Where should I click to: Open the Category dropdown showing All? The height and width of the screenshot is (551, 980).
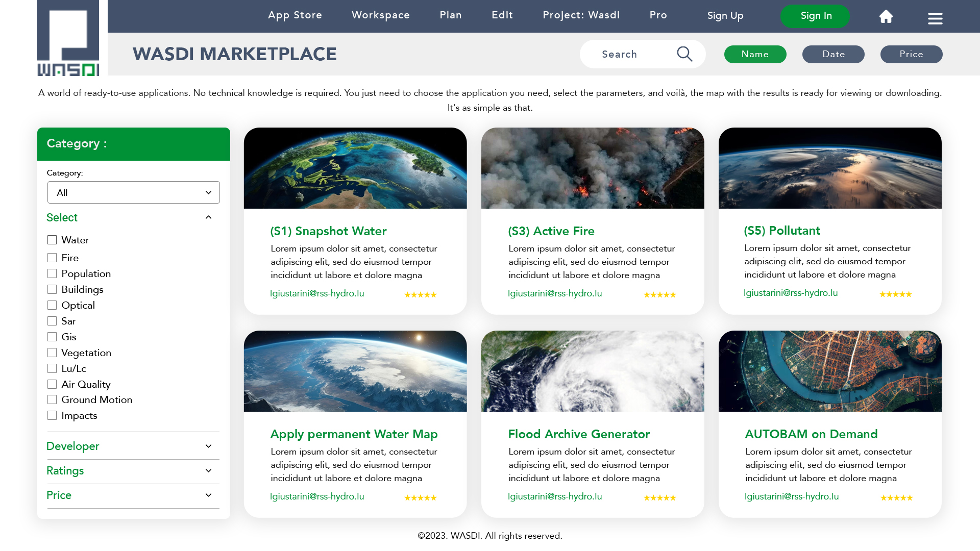tap(134, 192)
